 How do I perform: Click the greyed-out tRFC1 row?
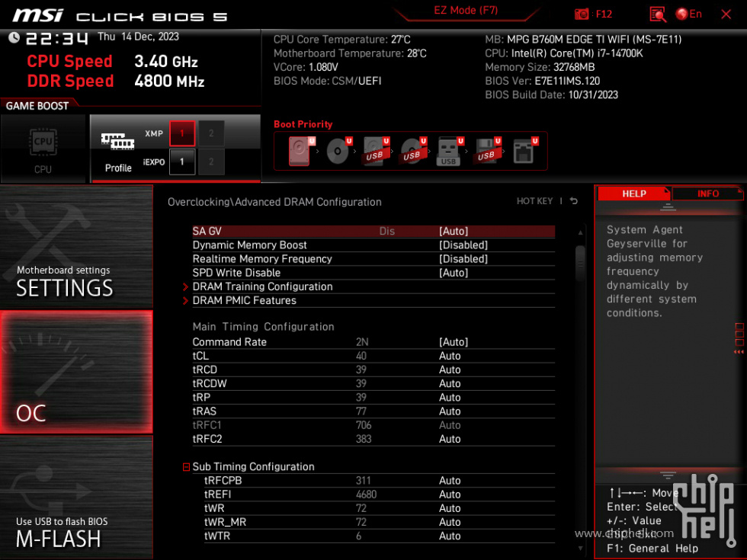pos(373,425)
